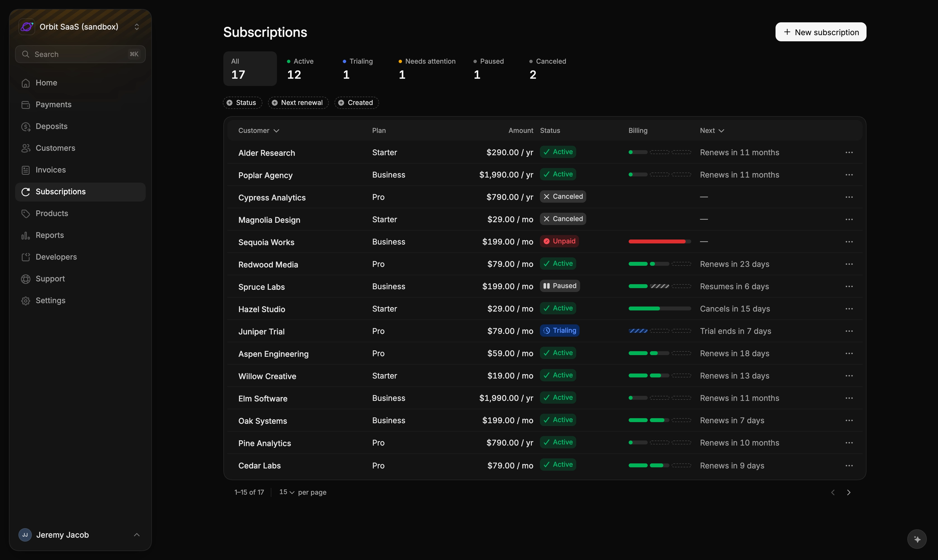The height and width of the screenshot is (560, 938).
Task: Open the Payments card icon
Action: 26,105
